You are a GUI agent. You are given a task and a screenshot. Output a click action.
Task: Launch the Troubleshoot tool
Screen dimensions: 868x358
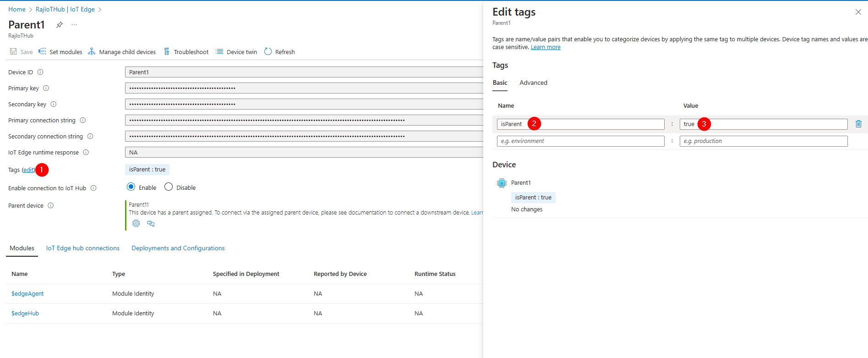186,52
